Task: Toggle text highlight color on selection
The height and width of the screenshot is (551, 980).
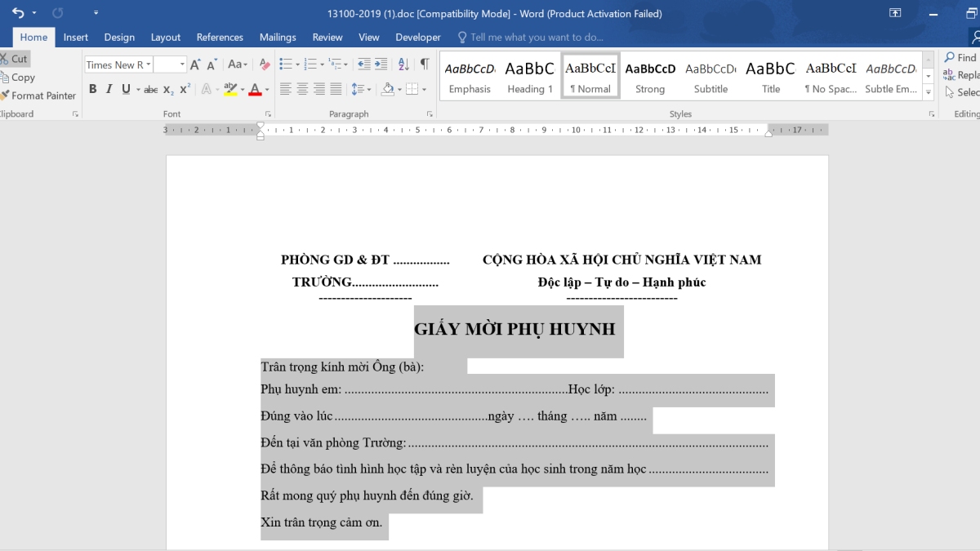Action: pyautogui.click(x=231, y=90)
